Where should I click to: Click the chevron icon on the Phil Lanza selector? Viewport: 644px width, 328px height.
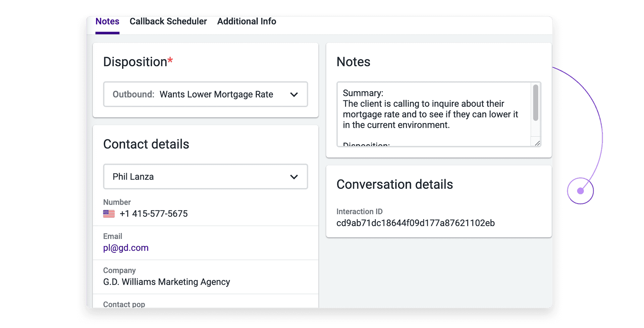point(294,177)
